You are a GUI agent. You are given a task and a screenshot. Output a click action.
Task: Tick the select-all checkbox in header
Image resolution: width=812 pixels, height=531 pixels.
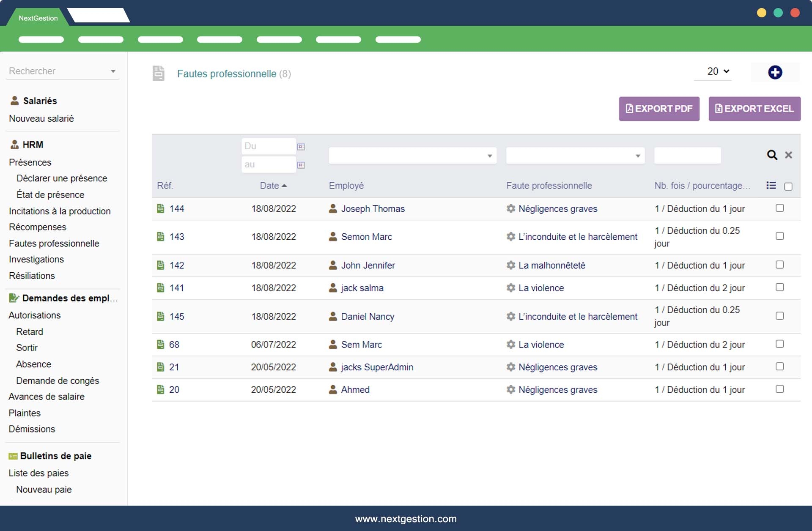click(788, 186)
